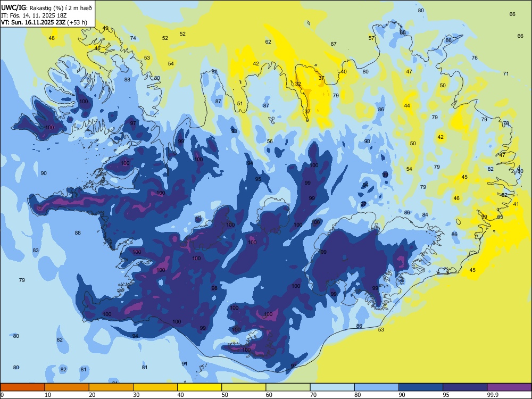
Task: Click the humidity value '49' on the map
Action: click(105, 28)
